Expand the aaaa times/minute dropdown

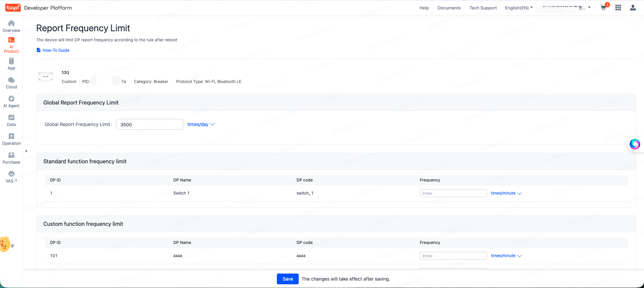point(506,256)
